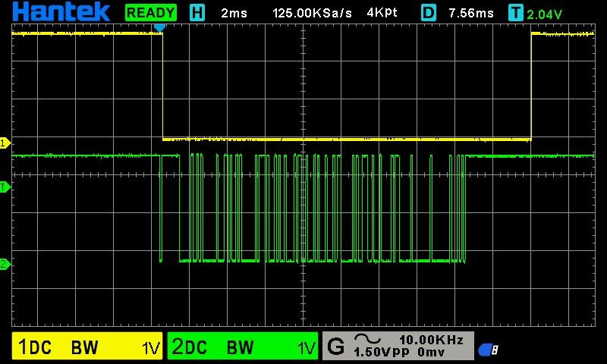Click the blue trigger position marker at top
This screenshot has width=607, height=364.
point(159,27)
